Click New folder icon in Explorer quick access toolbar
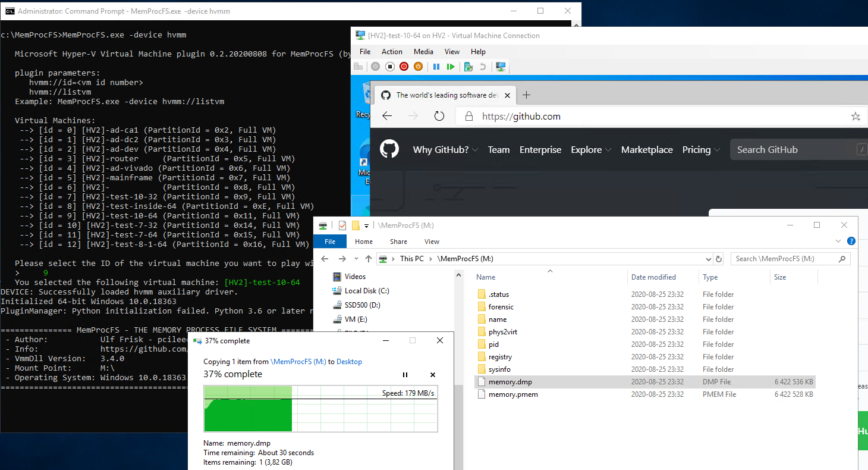The width and height of the screenshot is (868, 470). tap(356, 225)
